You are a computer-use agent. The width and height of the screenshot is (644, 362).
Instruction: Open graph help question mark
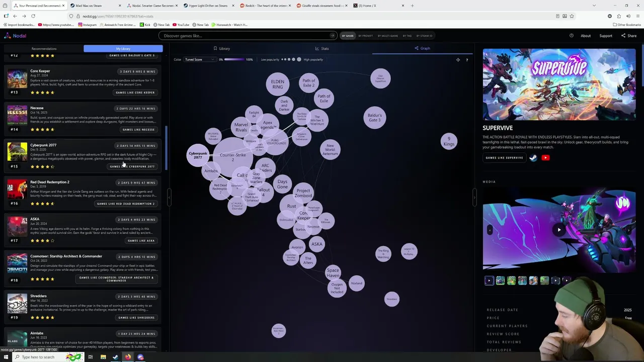467,60
